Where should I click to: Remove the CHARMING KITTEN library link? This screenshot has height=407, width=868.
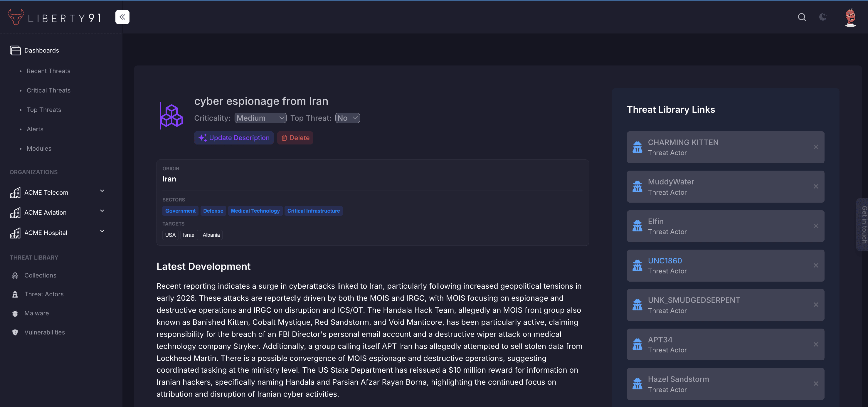tap(816, 147)
